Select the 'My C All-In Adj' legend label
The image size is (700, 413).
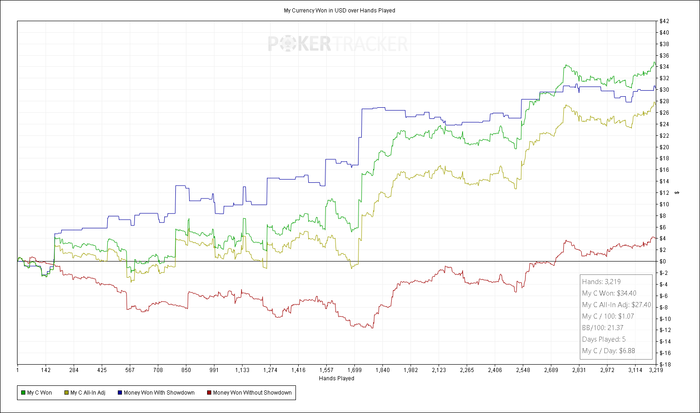(88, 393)
